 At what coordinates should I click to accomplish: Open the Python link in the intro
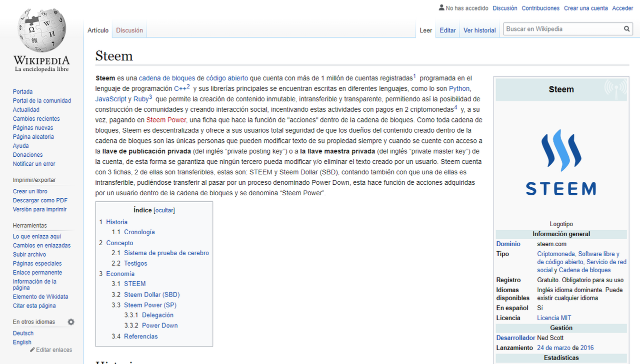tap(459, 88)
